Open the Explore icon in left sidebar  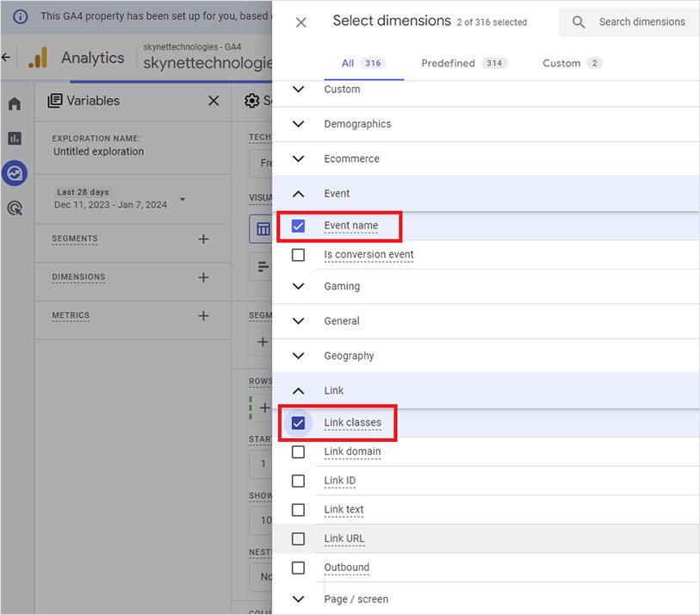pyautogui.click(x=15, y=173)
